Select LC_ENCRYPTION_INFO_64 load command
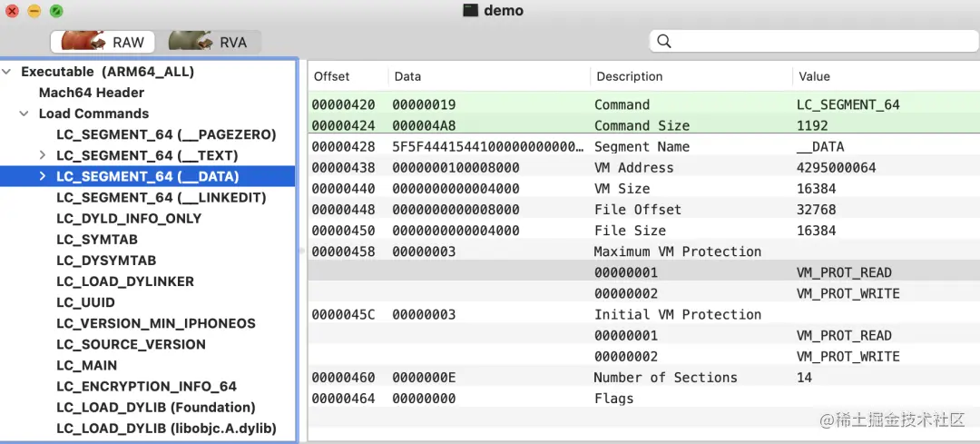This screenshot has width=980, height=444. 146,387
